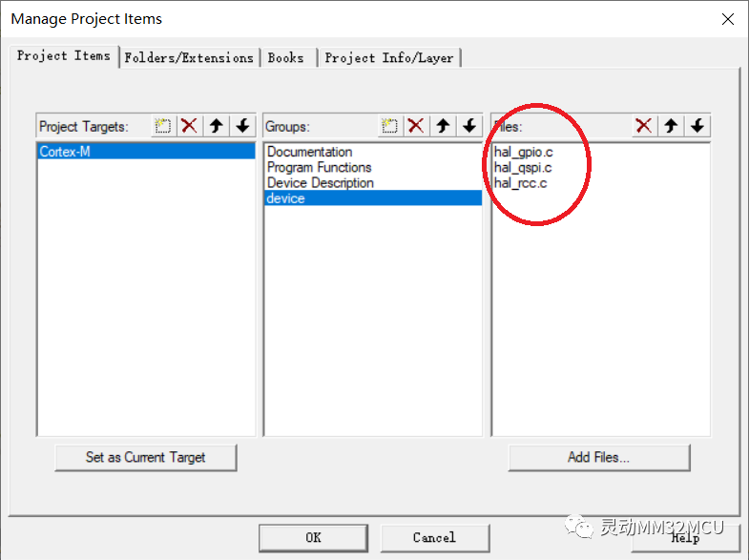The image size is (749, 560).
Task: Create a new group
Action: (x=390, y=126)
